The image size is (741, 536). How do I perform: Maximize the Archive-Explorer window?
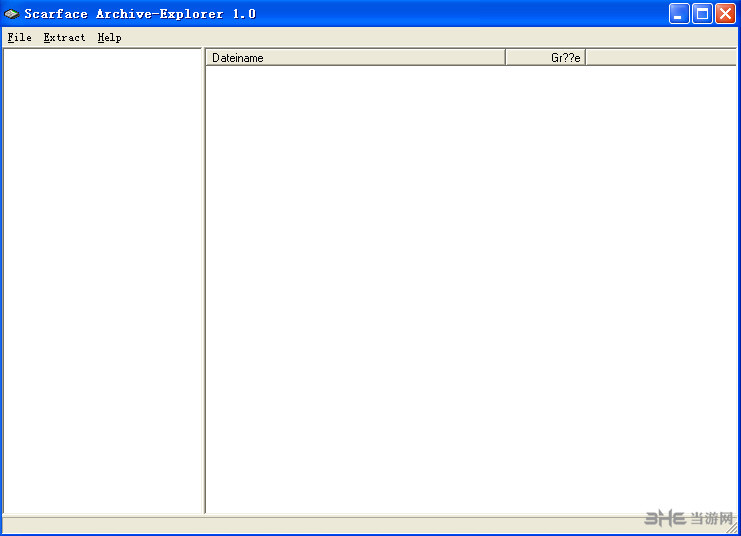pyautogui.click(x=703, y=14)
